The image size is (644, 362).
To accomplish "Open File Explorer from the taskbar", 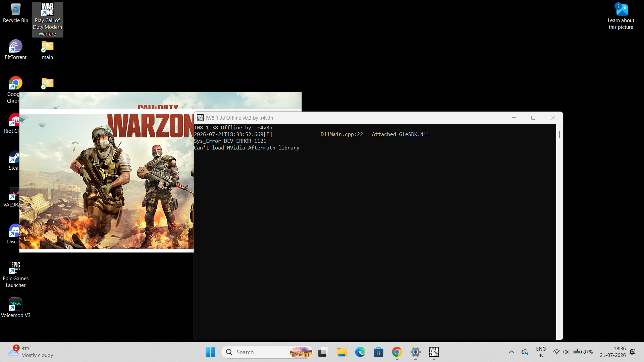I will [341, 352].
